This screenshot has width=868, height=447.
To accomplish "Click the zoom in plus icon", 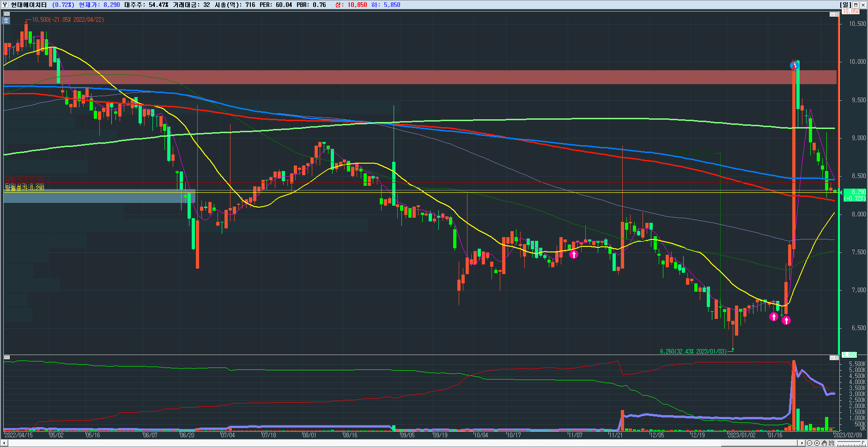I will click(x=817, y=443).
